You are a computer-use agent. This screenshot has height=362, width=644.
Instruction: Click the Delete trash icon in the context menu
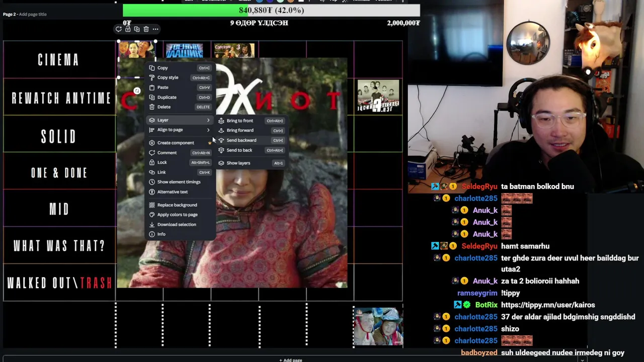point(152,107)
